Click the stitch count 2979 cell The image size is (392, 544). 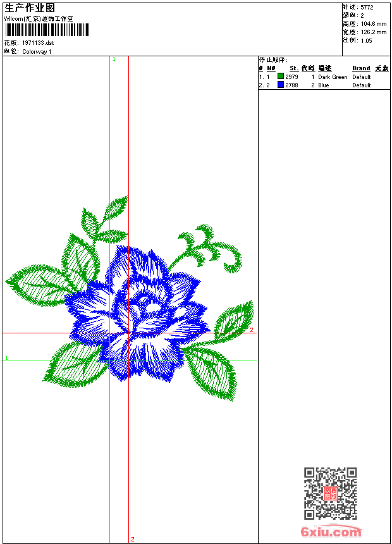(x=291, y=77)
